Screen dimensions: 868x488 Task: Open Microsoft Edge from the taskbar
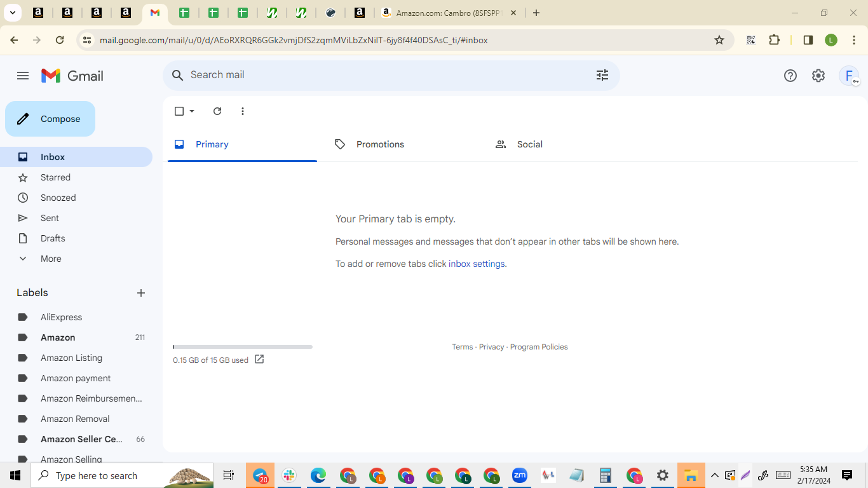(318, 475)
